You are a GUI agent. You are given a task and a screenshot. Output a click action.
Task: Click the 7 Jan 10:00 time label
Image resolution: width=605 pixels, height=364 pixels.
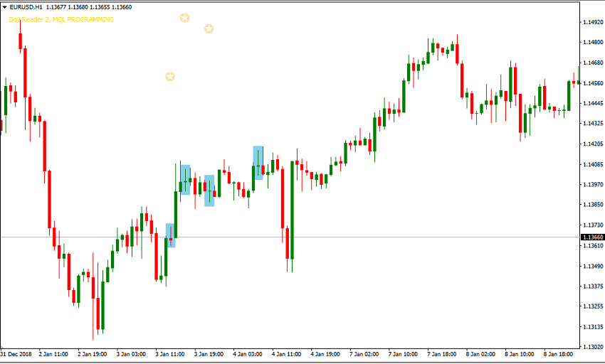coord(404,353)
